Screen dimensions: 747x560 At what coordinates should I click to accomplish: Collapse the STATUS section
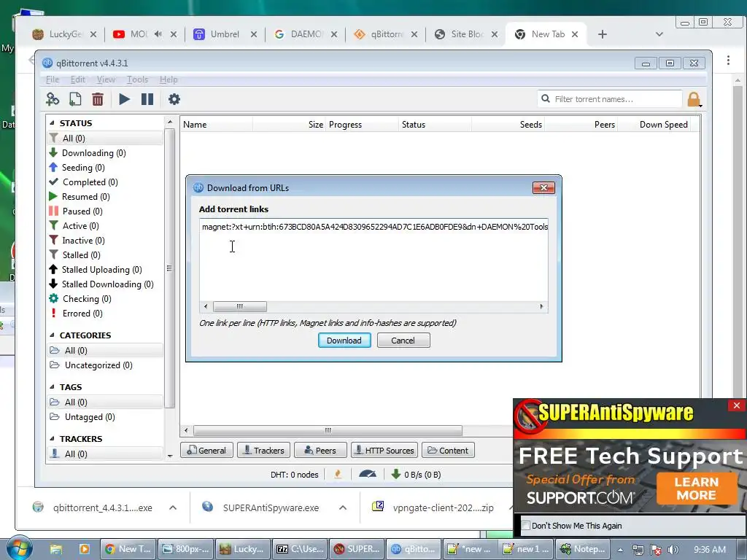click(52, 122)
